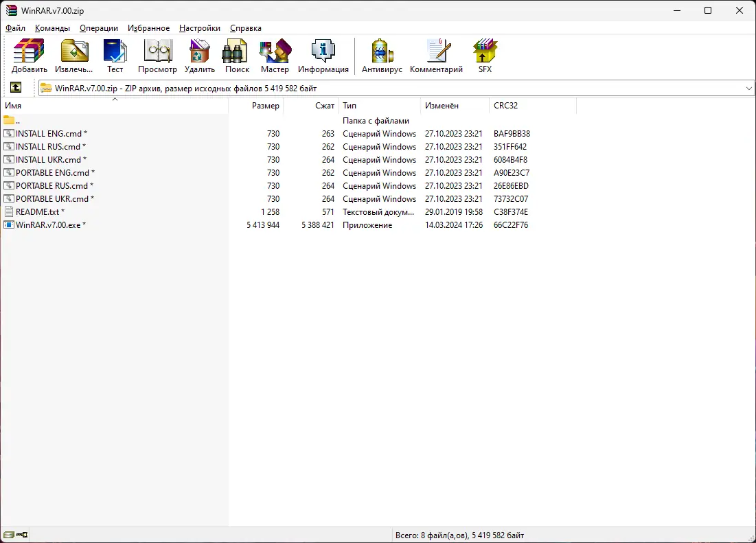Click the key icon in the status bar
Image resolution: width=756 pixels, height=543 pixels.
coord(21,533)
